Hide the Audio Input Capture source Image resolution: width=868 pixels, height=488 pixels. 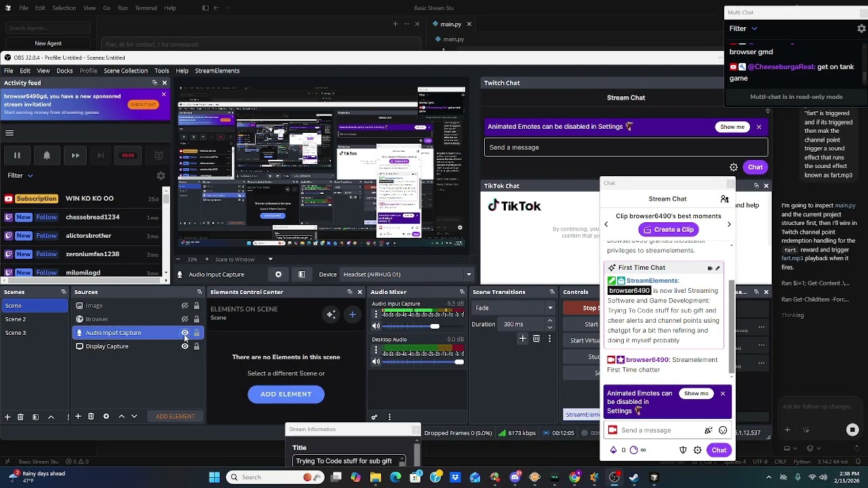click(x=184, y=333)
